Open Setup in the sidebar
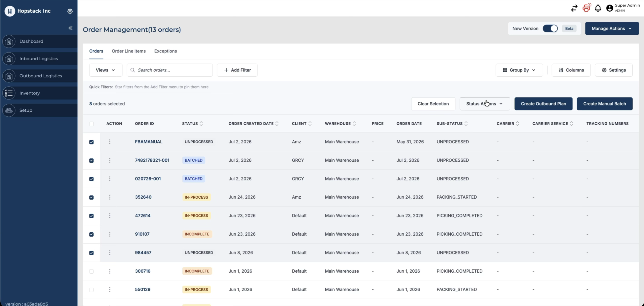Screen dimensions: 644x306 [39, 110]
